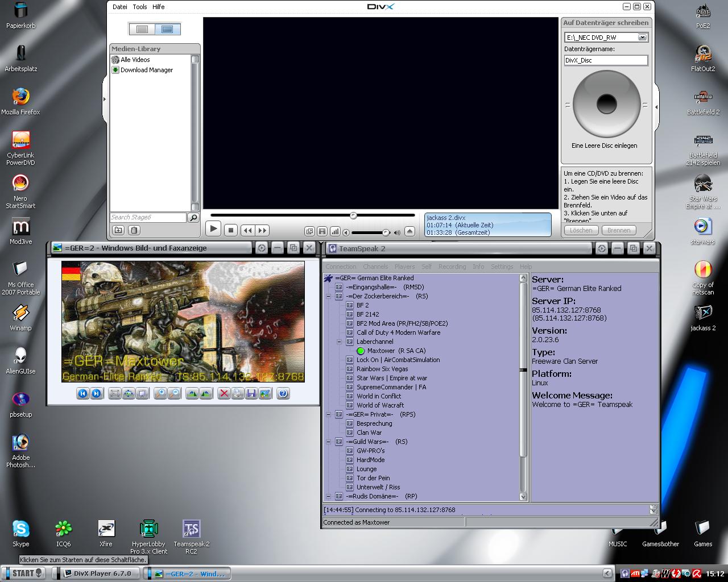Start slideshow in image viewer
The height and width of the screenshot is (582, 728).
point(142,393)
